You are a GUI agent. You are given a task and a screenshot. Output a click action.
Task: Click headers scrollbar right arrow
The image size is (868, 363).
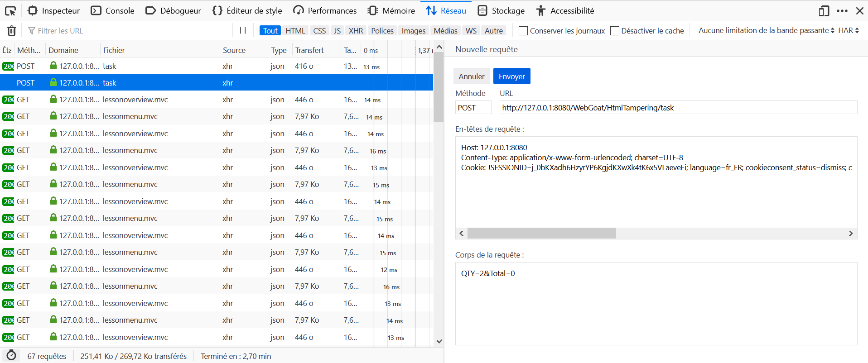[x=851, y=233]
